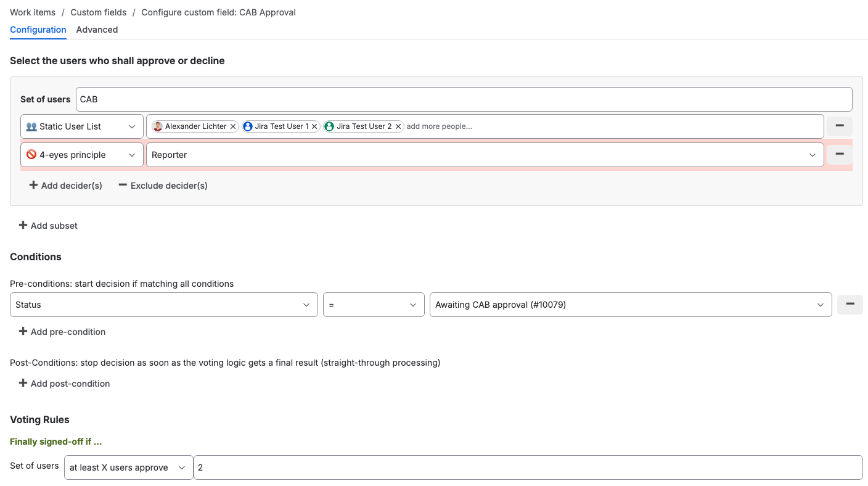Go to Work items breadcrumb
Viewport: 868px width, 486px height.
coord(33,12)
